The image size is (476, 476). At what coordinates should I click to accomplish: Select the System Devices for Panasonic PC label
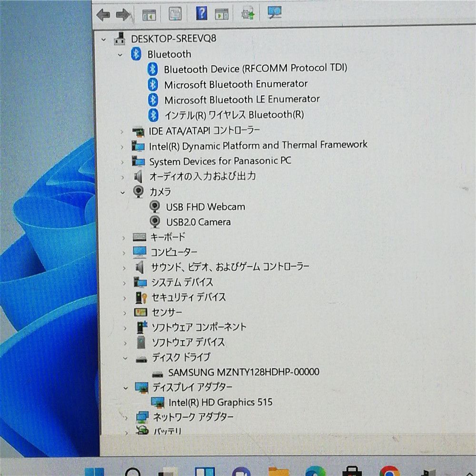click(x=220, y=161)
